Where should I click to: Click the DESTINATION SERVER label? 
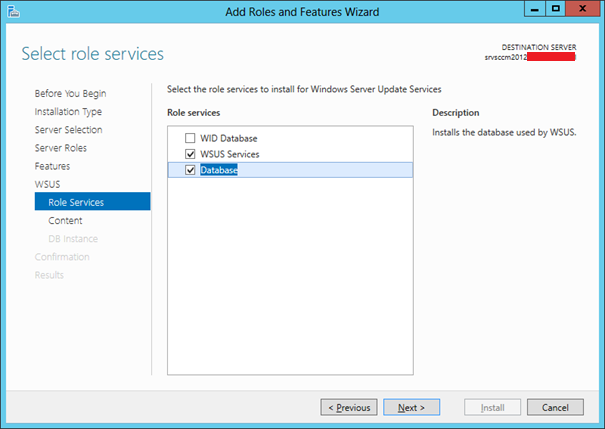(x=539, y=47)
